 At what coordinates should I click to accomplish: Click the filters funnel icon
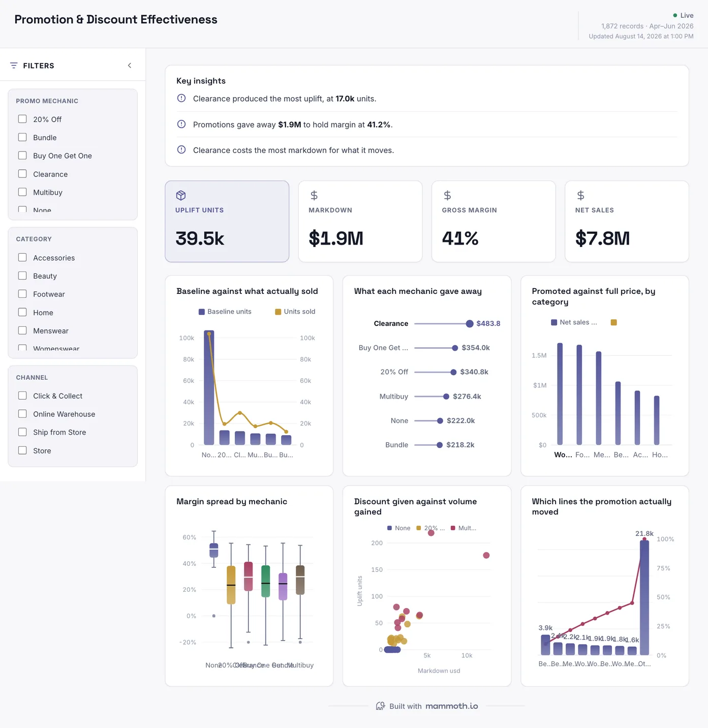coord(14,66)
